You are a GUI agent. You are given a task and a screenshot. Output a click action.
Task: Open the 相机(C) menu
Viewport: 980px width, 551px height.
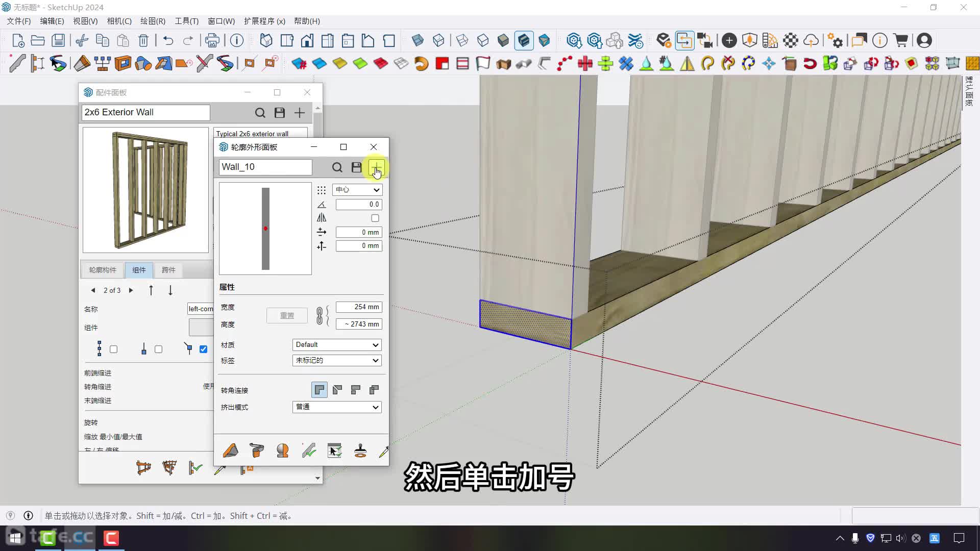pos(119,21)
